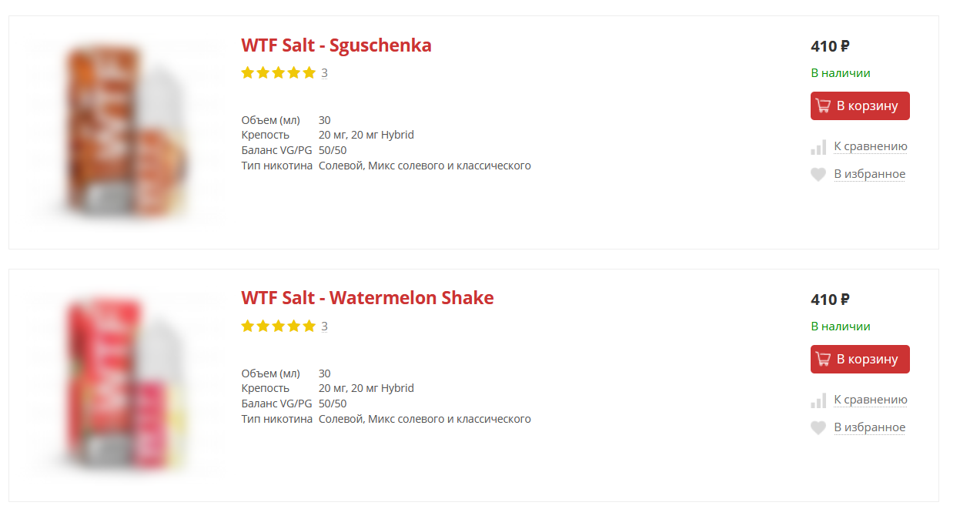
Task: Click 'К сравнению' link for Sguschenka
Action: point(870,146)
